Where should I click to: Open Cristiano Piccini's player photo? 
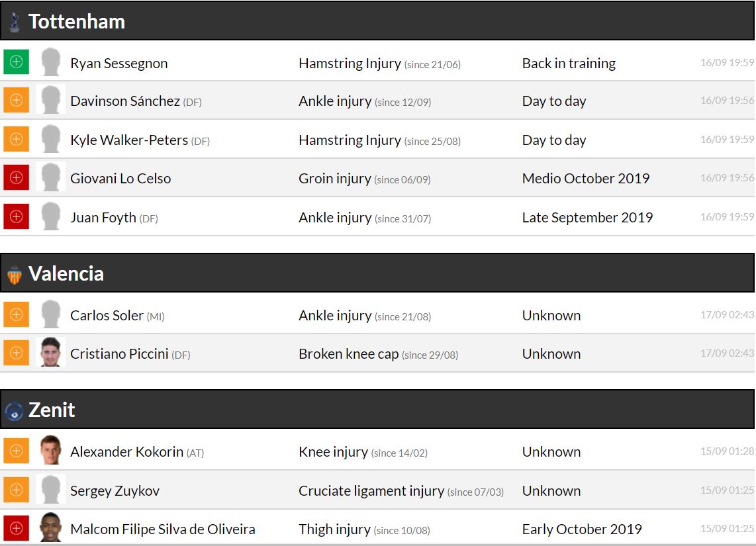pos(51,353)
